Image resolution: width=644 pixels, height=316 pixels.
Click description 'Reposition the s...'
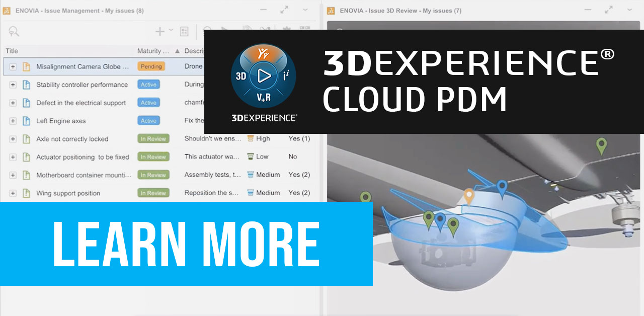click(x=211, y=193)
